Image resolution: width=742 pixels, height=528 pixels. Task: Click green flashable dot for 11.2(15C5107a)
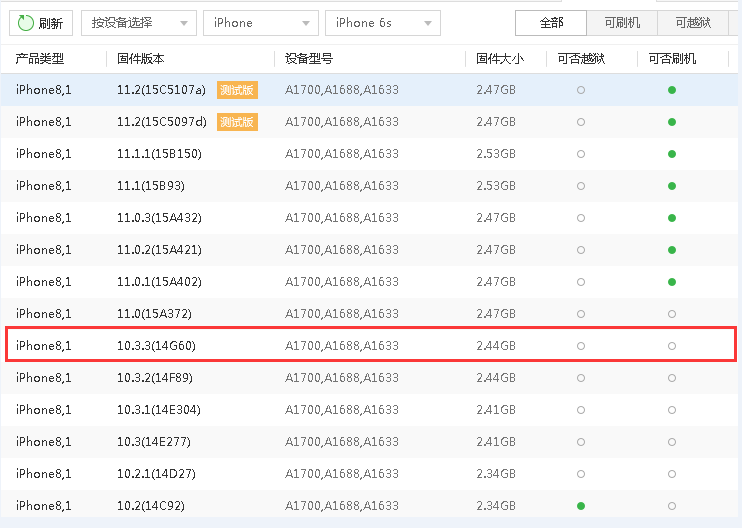coord(672,90)
